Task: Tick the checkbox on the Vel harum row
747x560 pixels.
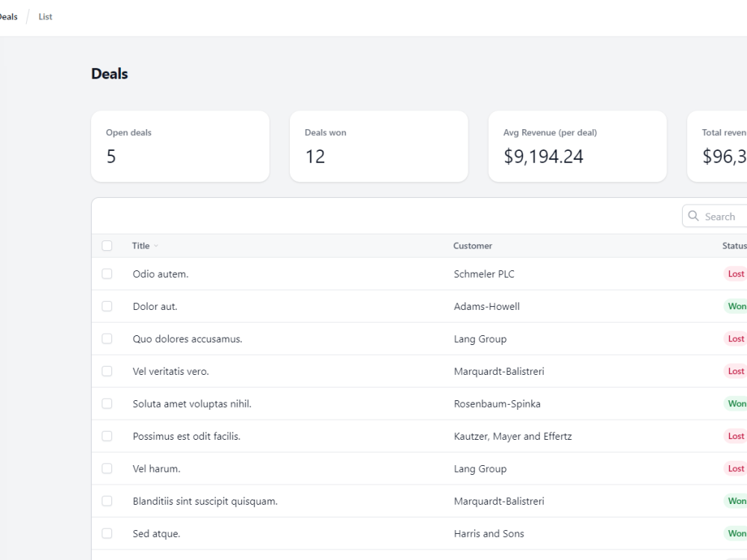Action: [107, 468]
